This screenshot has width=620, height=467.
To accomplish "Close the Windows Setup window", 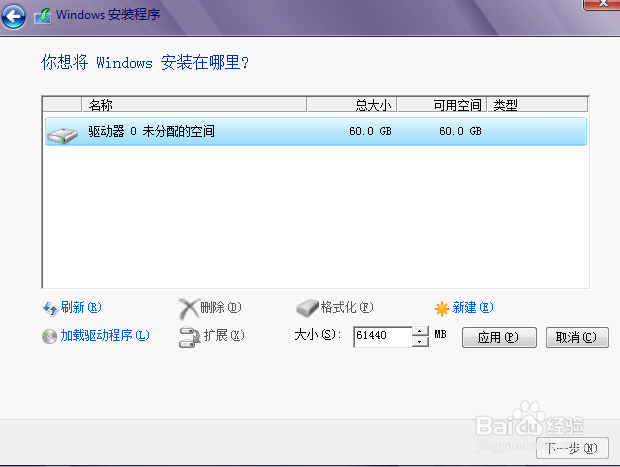I will click(x=601, y=4).
